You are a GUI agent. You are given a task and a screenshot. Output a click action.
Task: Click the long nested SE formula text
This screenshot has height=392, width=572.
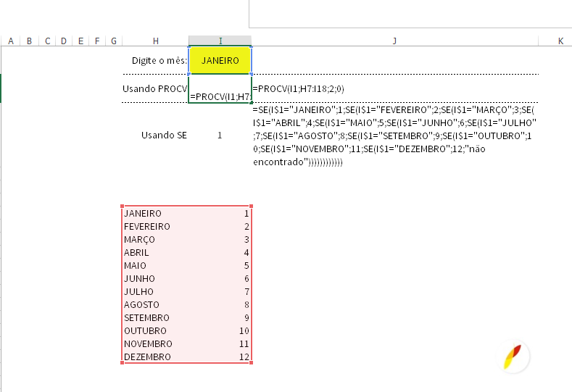(x=394, y=136)
